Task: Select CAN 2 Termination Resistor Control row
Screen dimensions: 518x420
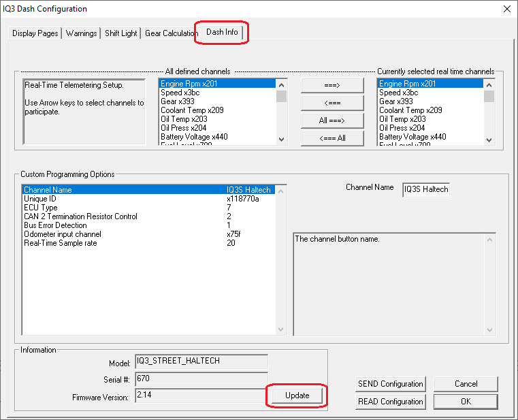Action: (148, 216)
